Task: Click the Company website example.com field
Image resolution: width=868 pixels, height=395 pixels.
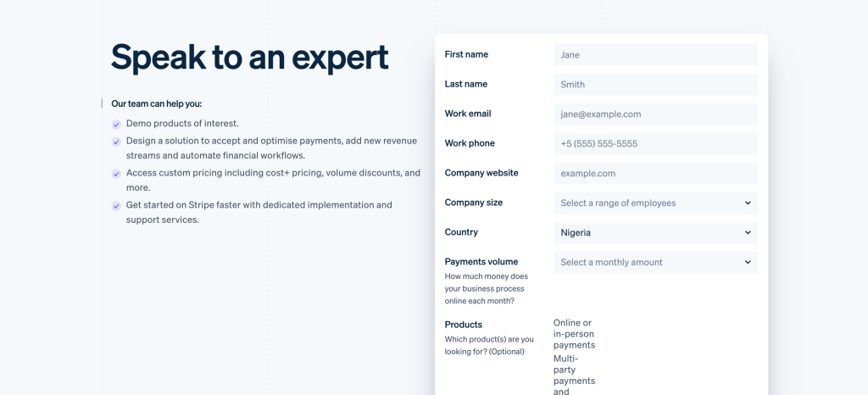Action: (x=655, y=174)
